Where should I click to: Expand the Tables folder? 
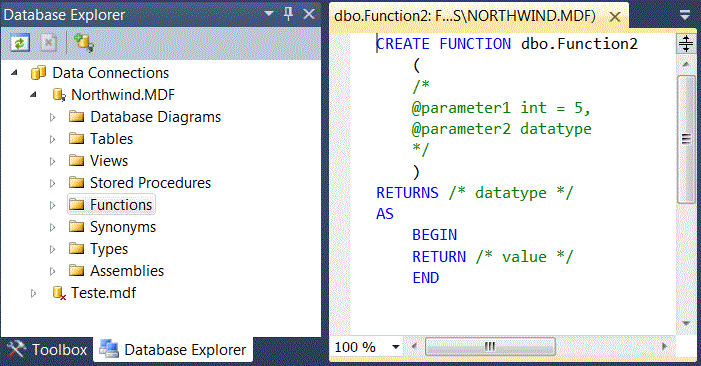(52, 139)
